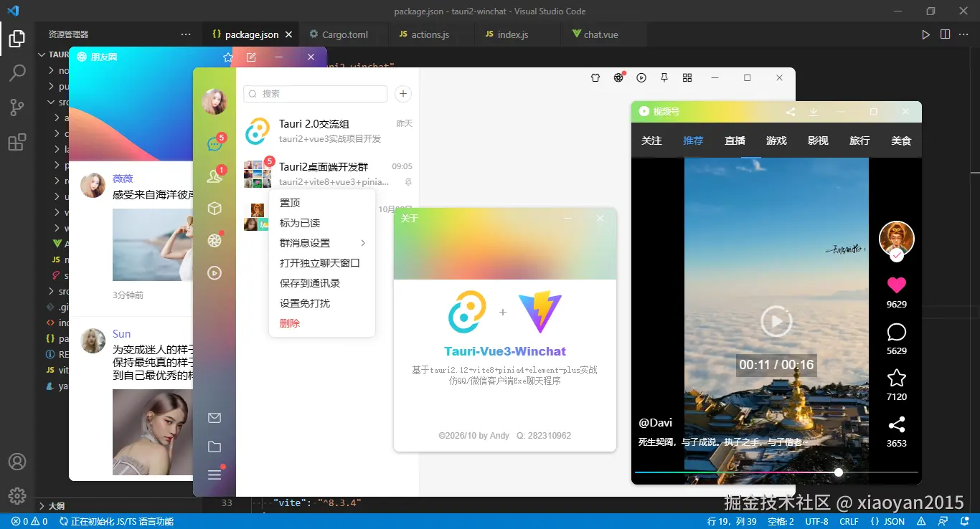
Task: Expand 群消息设置 submenu
Action: coord(322,243)
